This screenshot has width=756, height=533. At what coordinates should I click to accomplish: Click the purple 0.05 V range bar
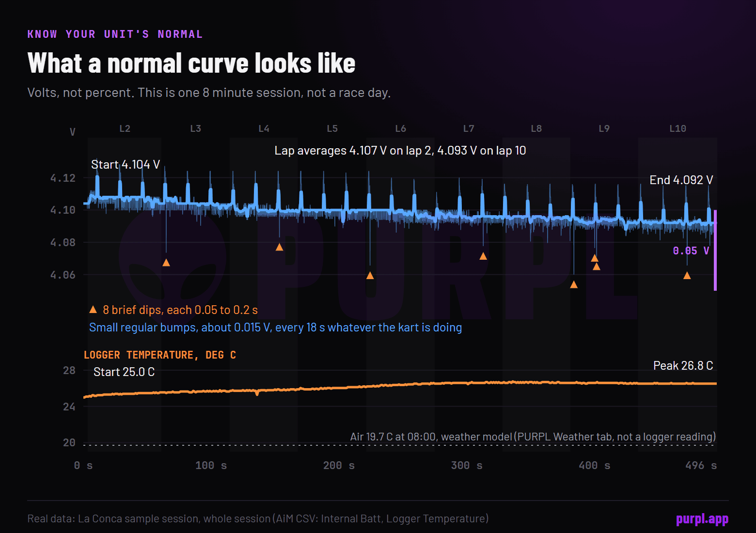[715, 250]
